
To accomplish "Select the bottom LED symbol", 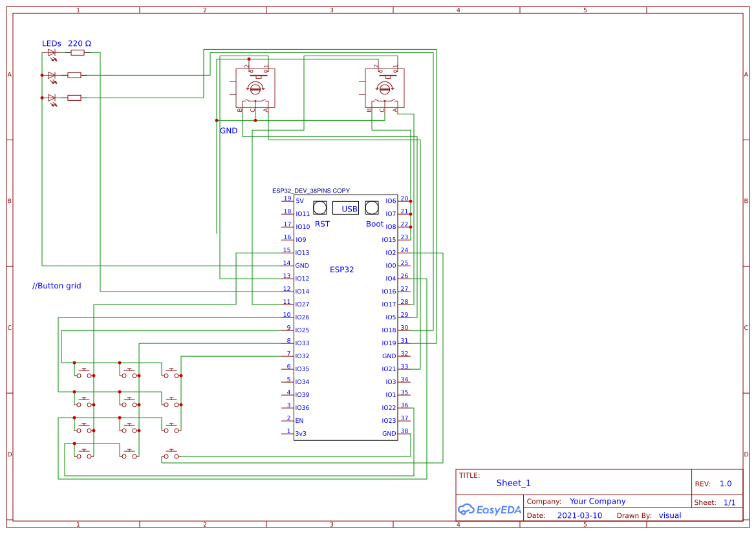I will coord(51,98).
